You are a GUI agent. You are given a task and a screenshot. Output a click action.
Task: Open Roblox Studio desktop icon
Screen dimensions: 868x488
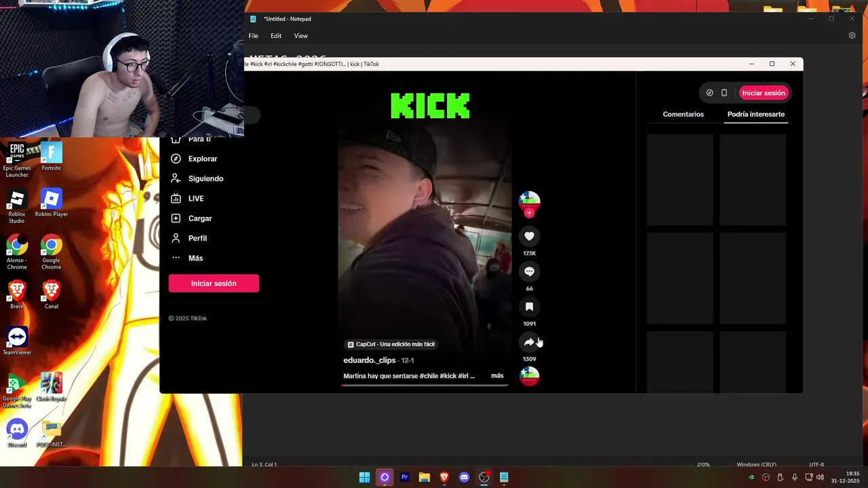pyautogui.click(x=17, y=207)
